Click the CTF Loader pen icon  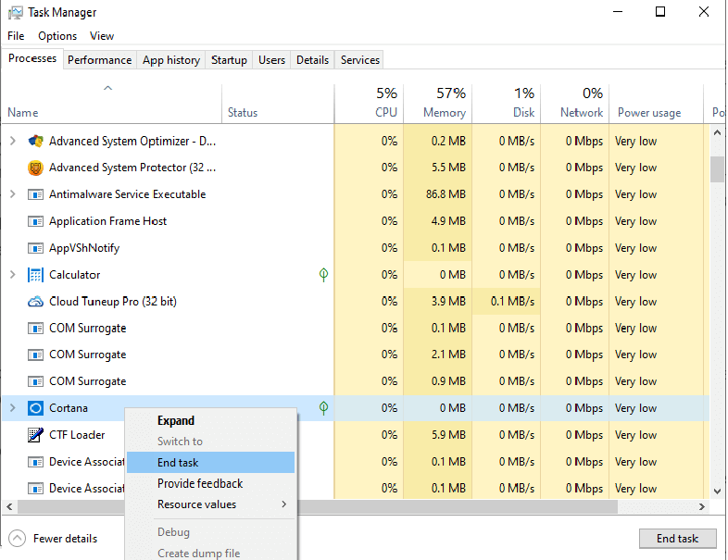(35, 435)
